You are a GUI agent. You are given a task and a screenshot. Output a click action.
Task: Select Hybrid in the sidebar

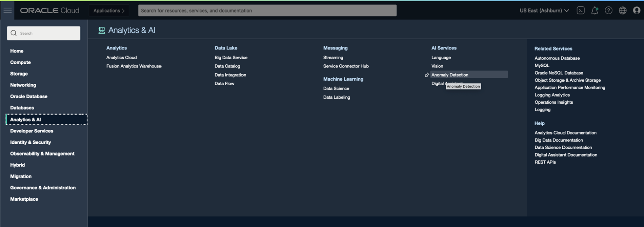(x=17, y=165)
